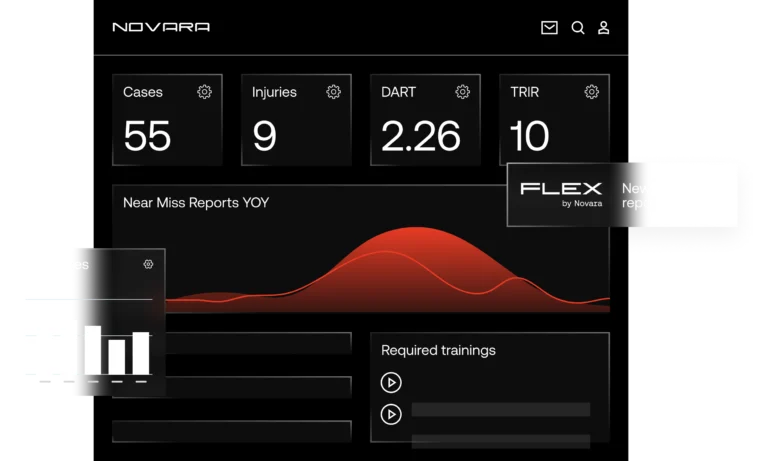
Task: Open settings gear on Injuries card
Action: [x=333, y=92]
